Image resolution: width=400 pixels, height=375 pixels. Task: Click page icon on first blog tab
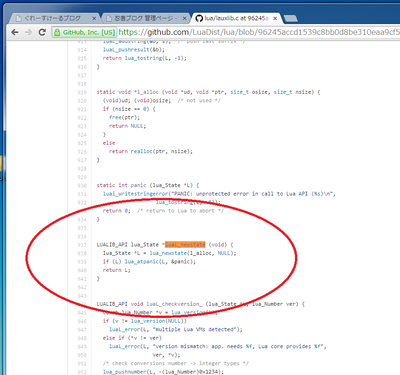coord(19,18)
